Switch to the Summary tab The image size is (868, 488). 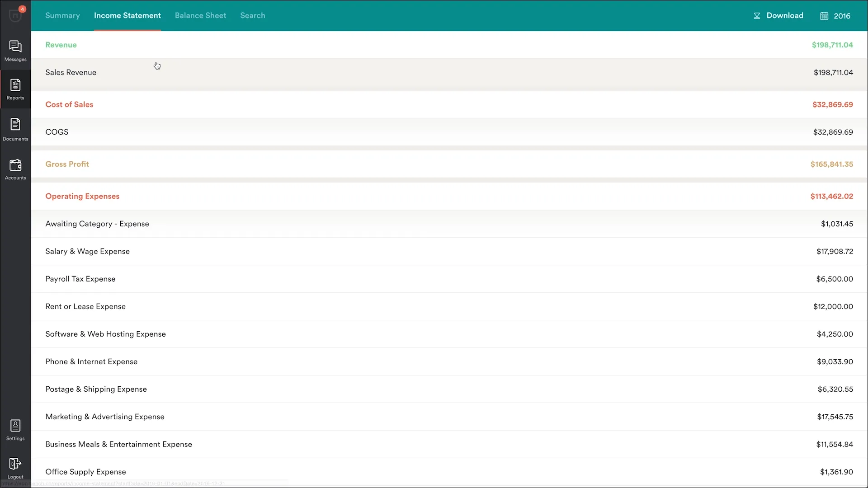coord(62,15)
